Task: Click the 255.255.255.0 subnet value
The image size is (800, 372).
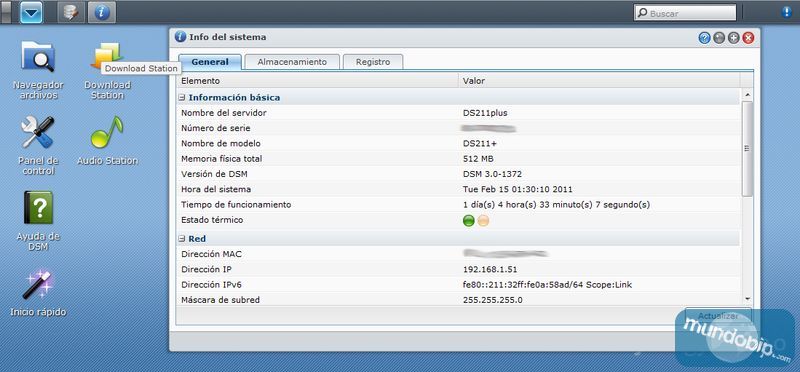Action: [x=492, y=300]
